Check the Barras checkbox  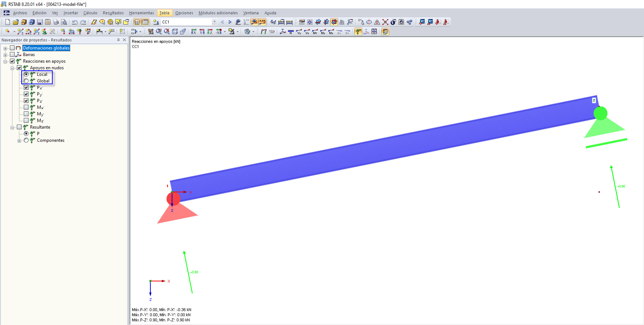click(x=12, y=55)
